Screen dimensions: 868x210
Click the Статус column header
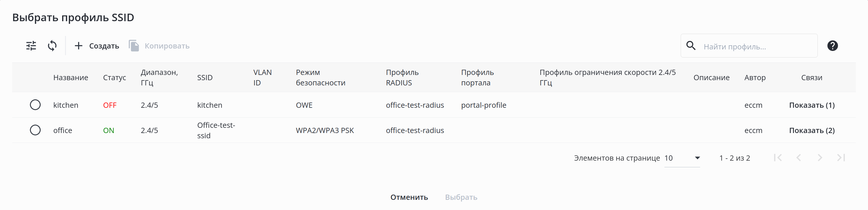click(x=115, y=78)
